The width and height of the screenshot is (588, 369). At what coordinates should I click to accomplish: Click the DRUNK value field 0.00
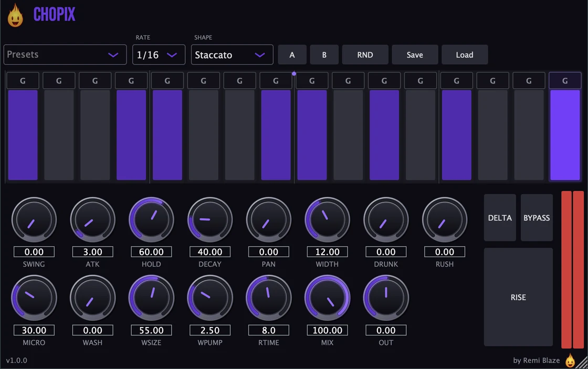(x=386, y=251)
